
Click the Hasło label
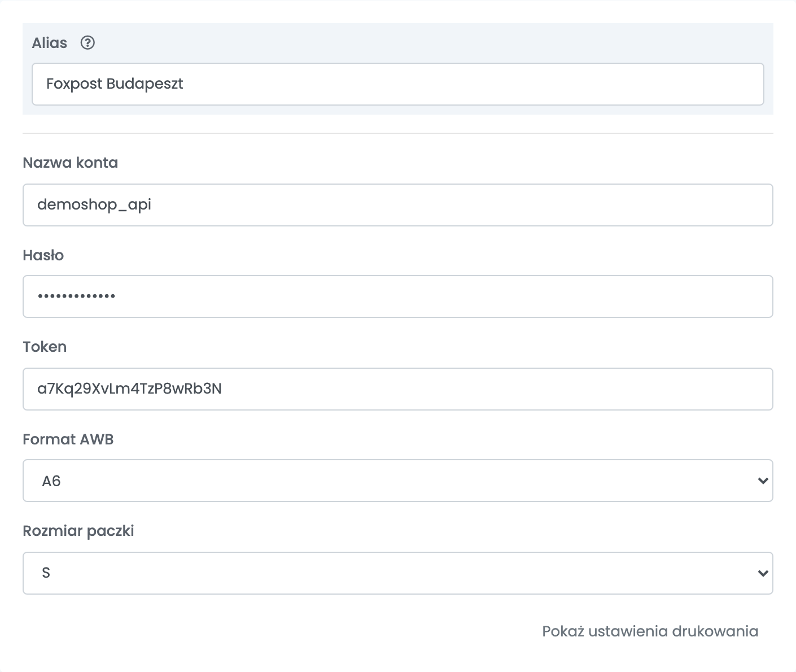[43, 255]
